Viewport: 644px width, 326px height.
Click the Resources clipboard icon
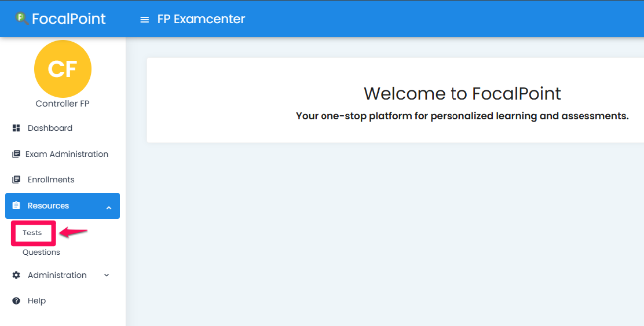pyautogui.click(x=16, y=206)
